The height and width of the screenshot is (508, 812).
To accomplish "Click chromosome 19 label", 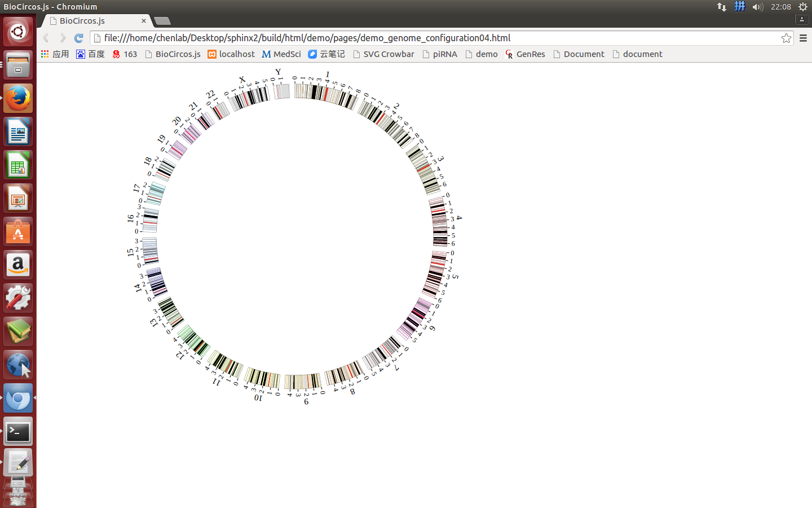I will (162, 139).
